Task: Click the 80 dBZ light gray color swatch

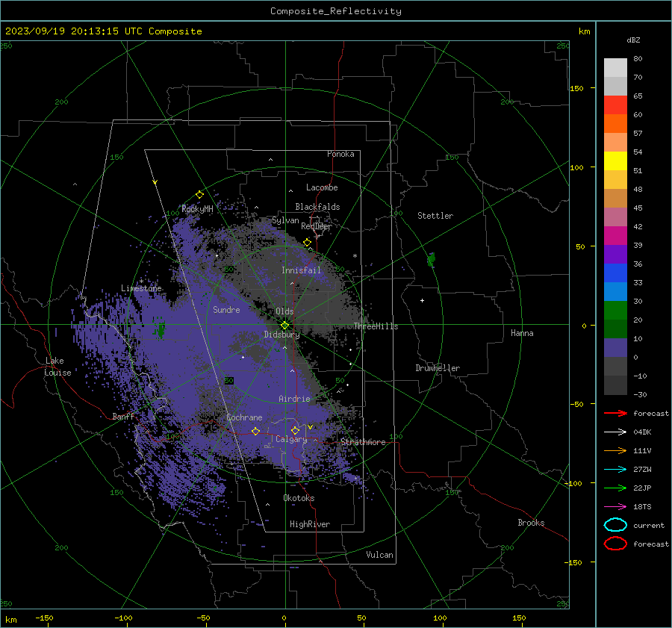Action: pyautogui.click(x=615, y=68)
